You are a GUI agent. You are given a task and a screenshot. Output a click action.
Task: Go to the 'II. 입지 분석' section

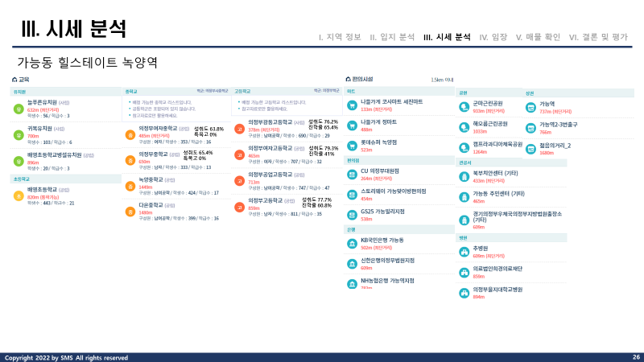pyautogui.click(x=392, y=37)
